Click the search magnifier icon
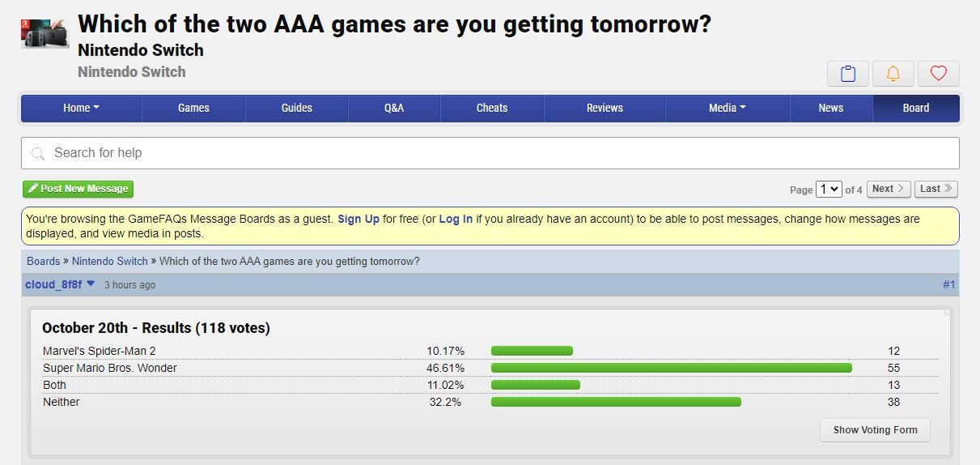Image resolution: width=980 pixels, height=465 pixels. (x=37, y=153)
